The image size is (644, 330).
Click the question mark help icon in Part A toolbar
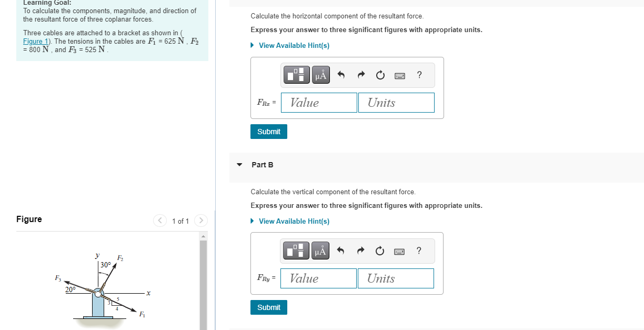click(x=419, y=75)
